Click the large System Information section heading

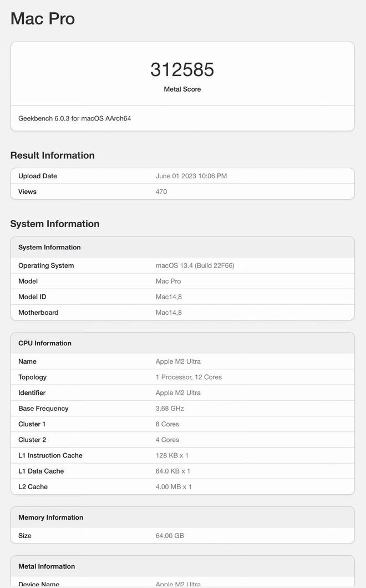[x=55, y=224]
